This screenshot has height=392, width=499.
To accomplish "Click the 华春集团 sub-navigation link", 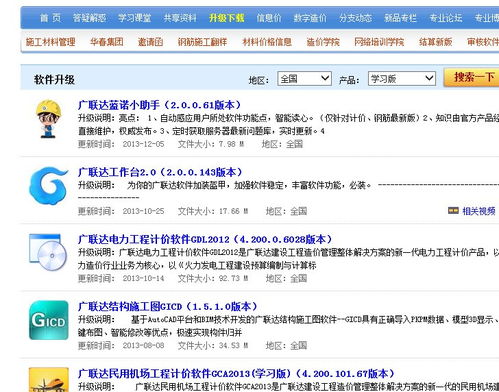I will click(107, 42).
